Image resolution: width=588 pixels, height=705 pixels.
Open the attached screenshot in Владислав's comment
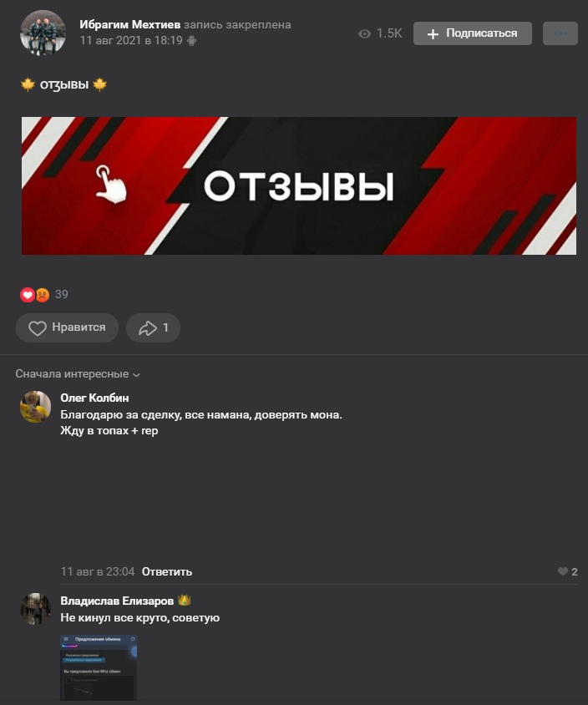click(99, 667)
